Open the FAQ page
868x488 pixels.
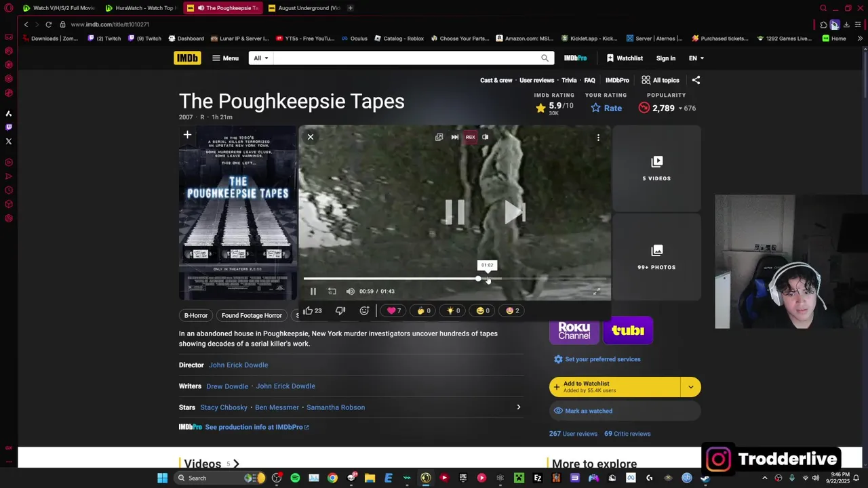point(590,80)
